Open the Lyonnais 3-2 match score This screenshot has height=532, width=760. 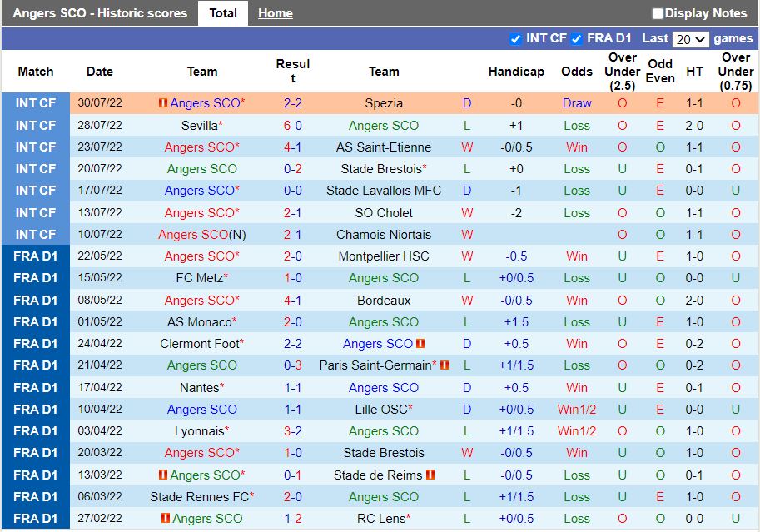[x=292, y=431]
